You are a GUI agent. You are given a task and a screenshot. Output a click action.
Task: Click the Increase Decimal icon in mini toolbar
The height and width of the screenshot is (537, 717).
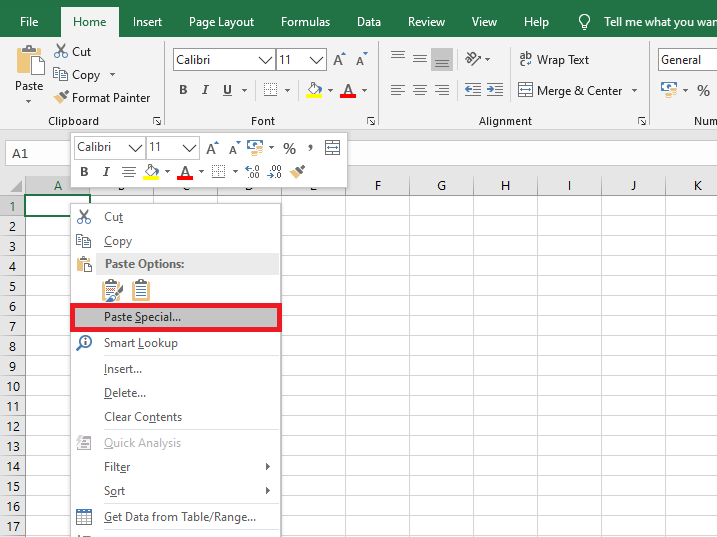tap(252, 172)
